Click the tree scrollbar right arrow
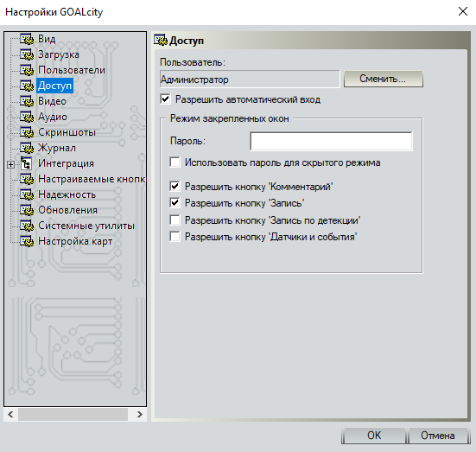The image size is (476, 452). click(139, 414)
